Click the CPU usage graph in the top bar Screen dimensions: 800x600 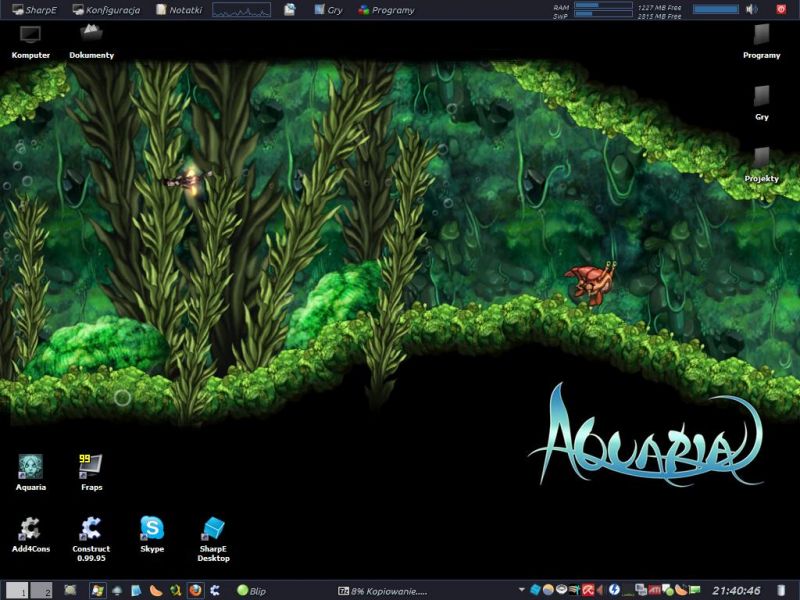pyautogui.click(x=241, y=10)
